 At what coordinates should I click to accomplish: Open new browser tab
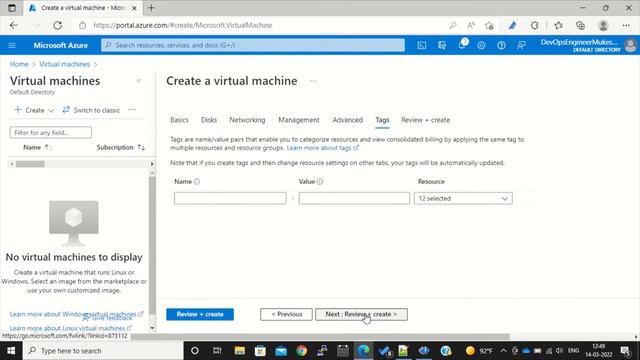coord(151,8)
